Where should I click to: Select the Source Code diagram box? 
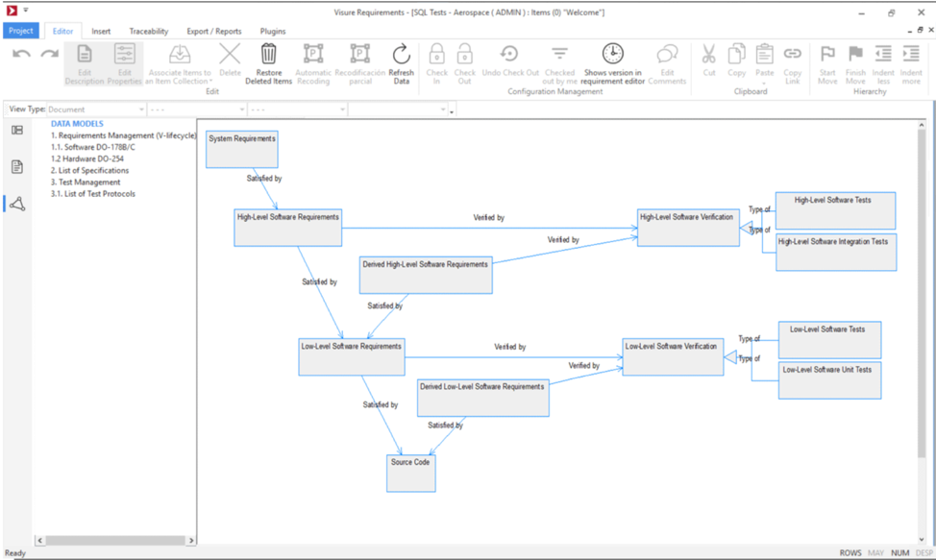point(410,474)
